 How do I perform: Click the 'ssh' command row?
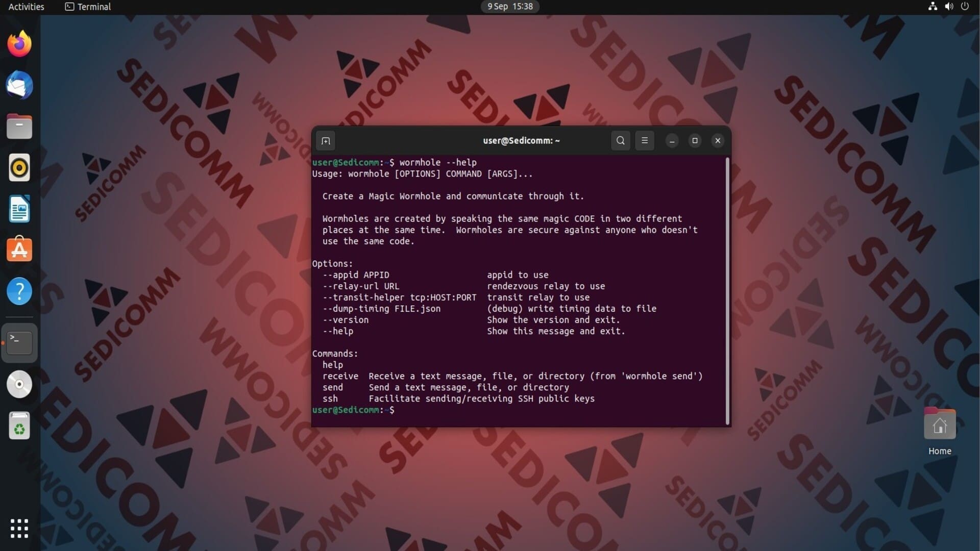pos(458,398)
